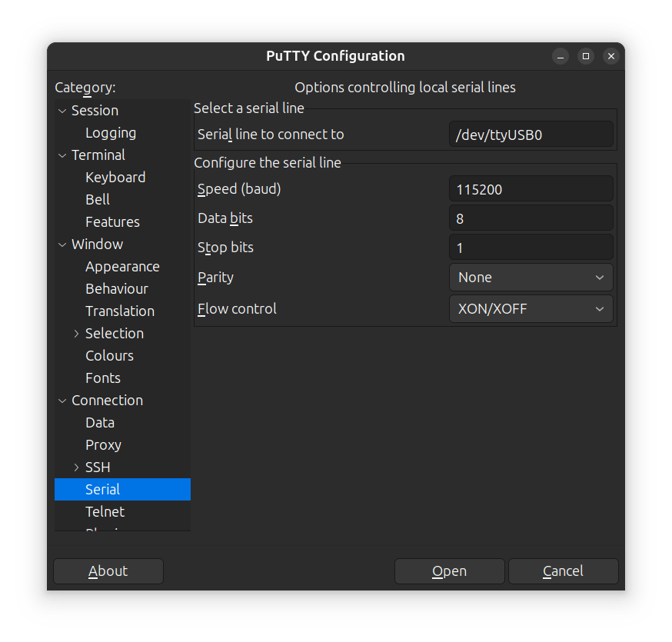The width and height of the screenshot is (672, 642).
Task: Open Selection settings
Action: [x=114, y=334]
